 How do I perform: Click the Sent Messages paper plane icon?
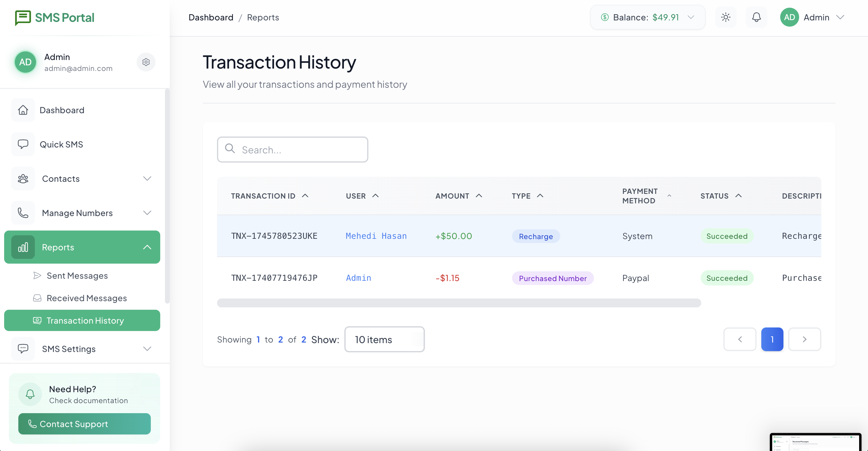pos(37,275)
